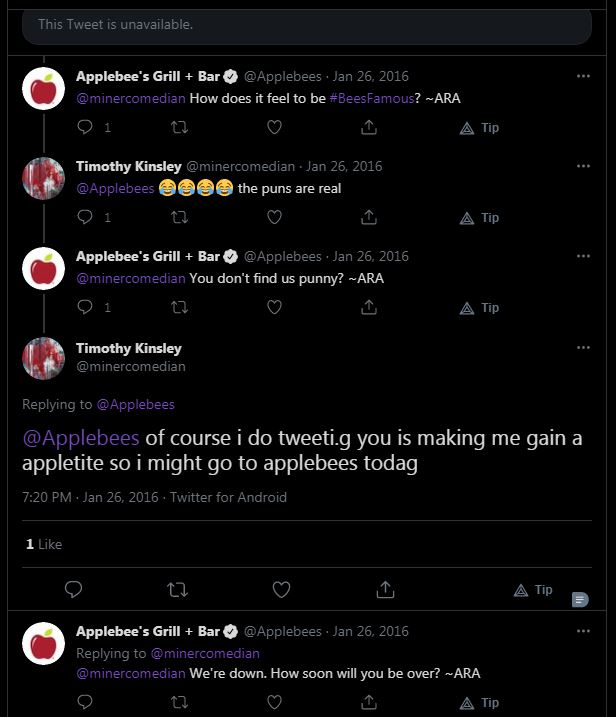Reply to the "You don't find us punny" tweet
Viewport: 616px width, 717px height.
coord(85,307)
